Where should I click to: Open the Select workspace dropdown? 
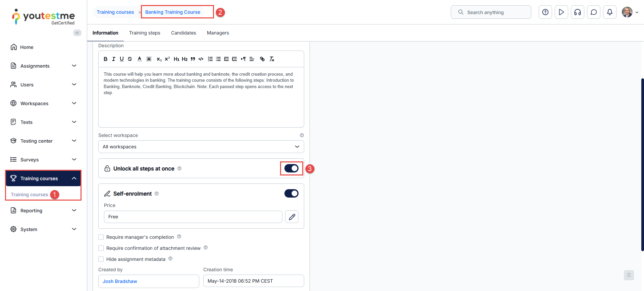point(201,147)
